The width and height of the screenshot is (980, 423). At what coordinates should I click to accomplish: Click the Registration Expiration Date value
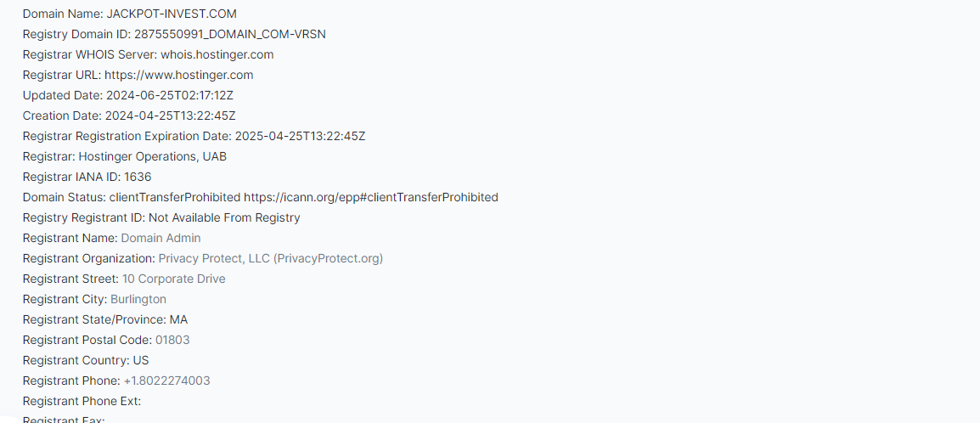300,136
